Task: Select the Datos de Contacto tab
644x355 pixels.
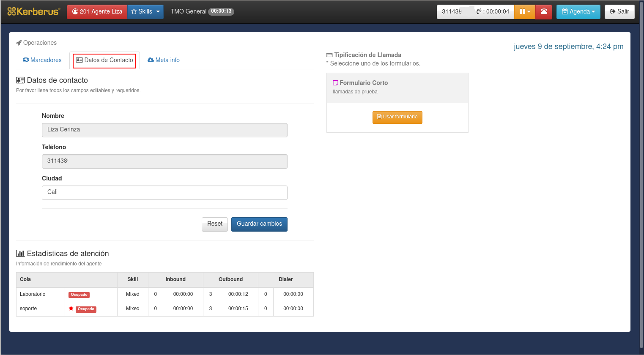Action: (x=104, y=60)
